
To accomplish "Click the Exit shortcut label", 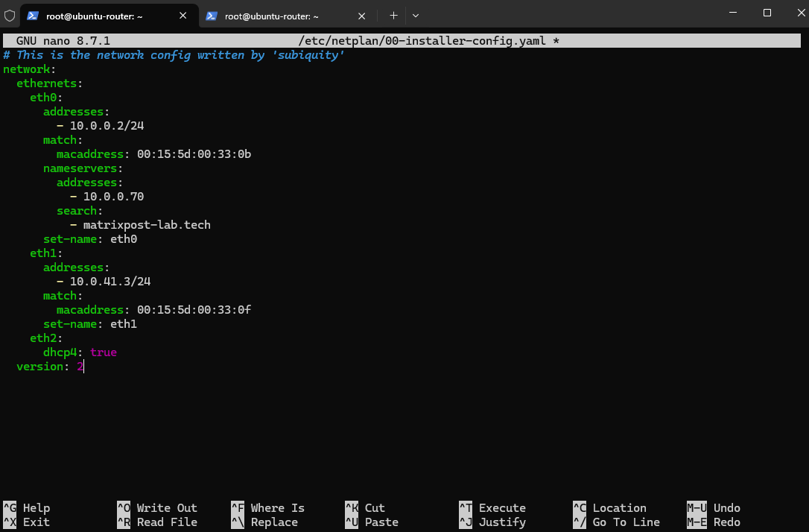I will coord(36,522).
